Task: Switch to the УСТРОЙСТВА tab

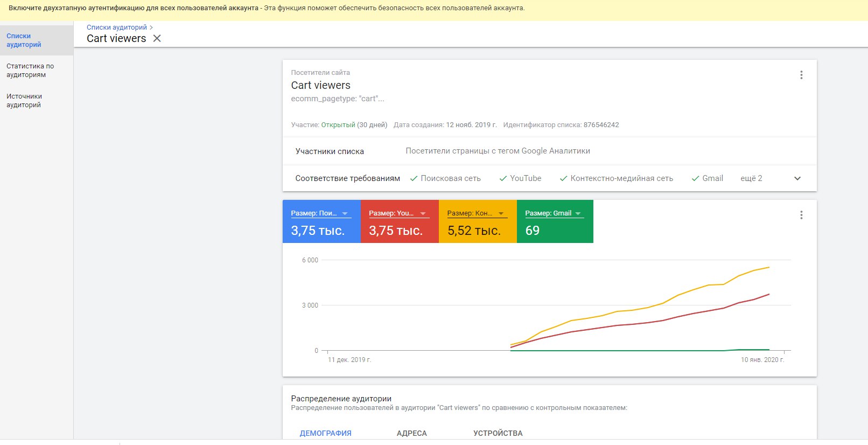Action: point(498,433)
